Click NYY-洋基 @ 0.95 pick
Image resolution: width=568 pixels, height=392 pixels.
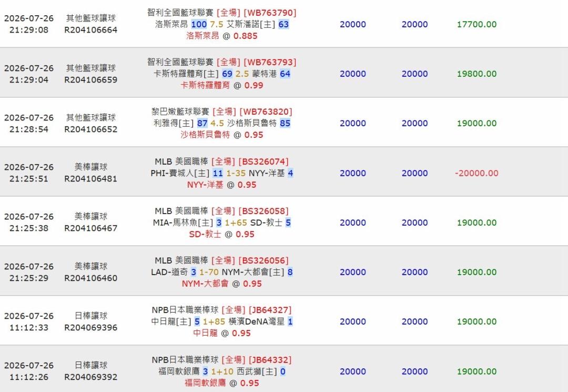pos(222,185)
